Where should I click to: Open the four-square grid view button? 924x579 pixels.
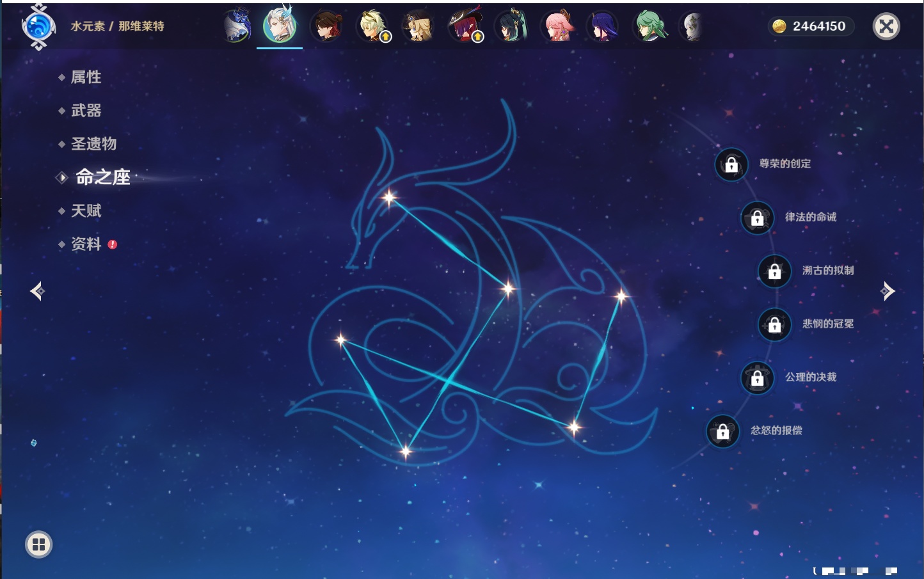pos(39,544)
